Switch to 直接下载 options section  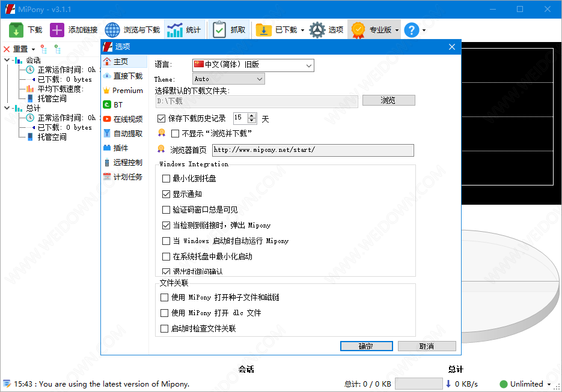coord(124,76)
